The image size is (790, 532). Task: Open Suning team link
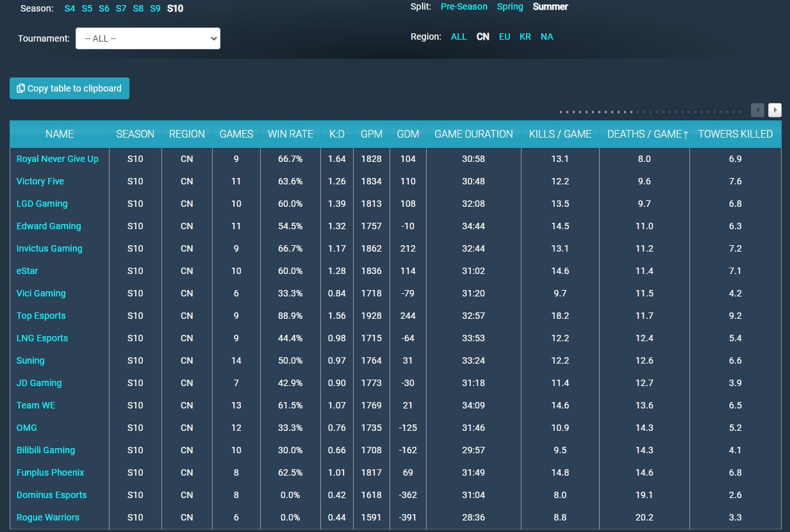[31, 360]
